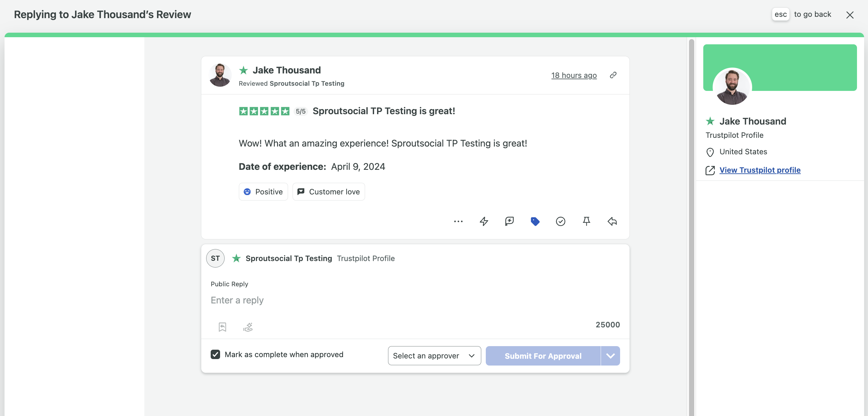Open the more options ellipsis menu

[x=458, y=221]
